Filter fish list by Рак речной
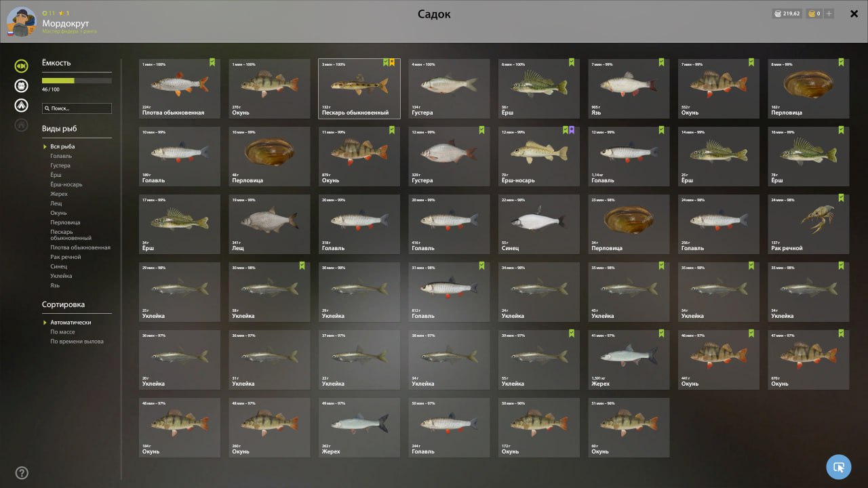Viewport: 868px width, 488px height. 65,257
